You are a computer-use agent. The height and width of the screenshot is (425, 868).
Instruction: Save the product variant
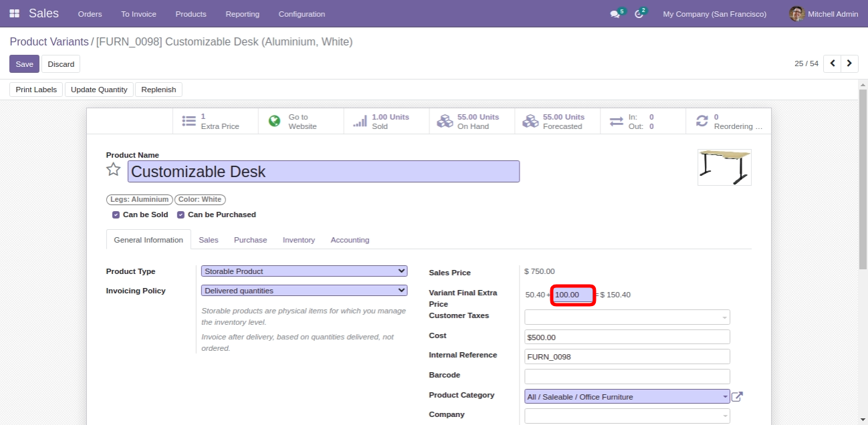[24, 64]
